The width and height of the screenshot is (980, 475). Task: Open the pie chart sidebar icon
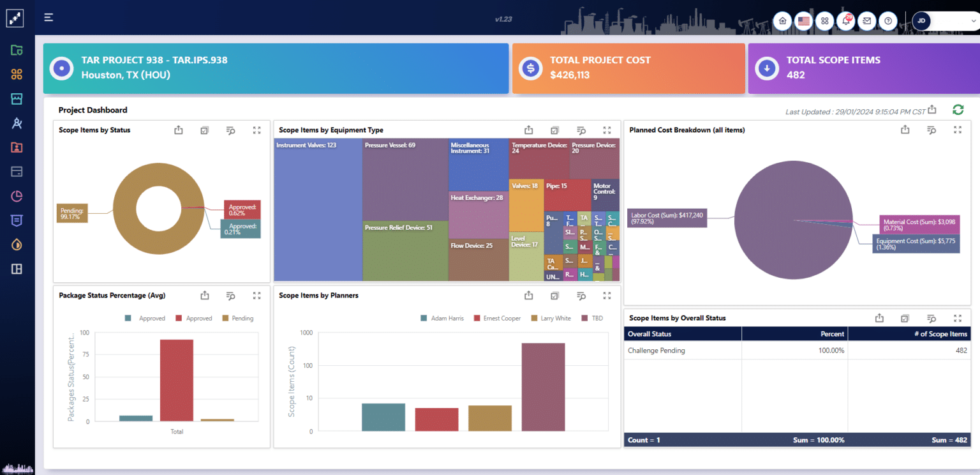click(17, 196)
